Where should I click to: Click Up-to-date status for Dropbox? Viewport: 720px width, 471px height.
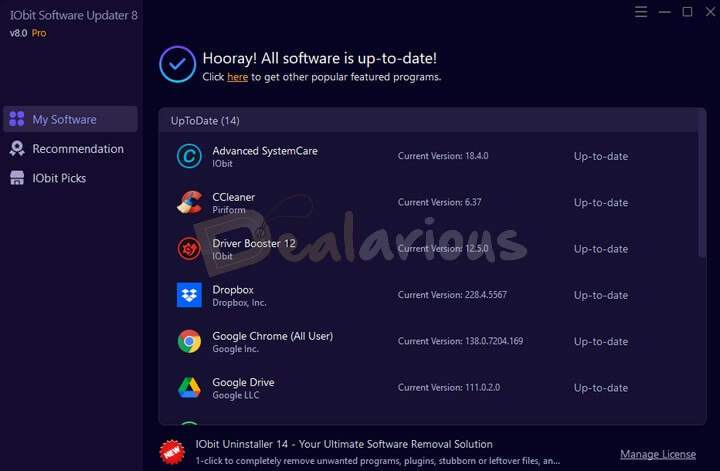[x=601, y=295]
